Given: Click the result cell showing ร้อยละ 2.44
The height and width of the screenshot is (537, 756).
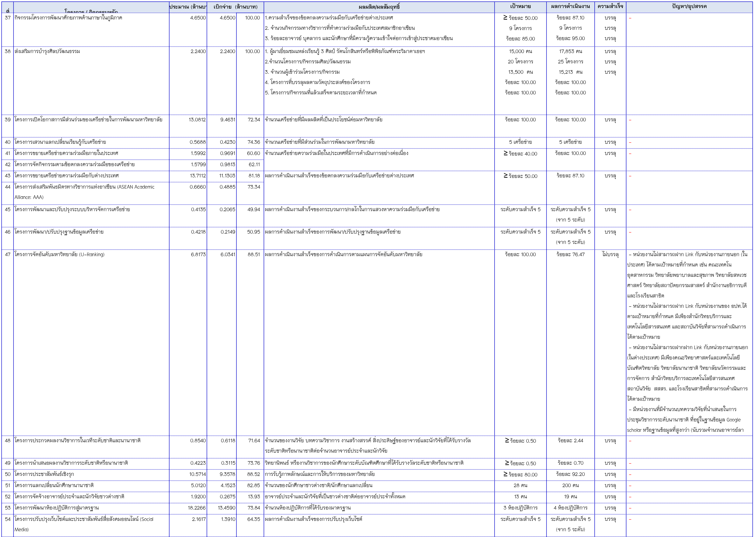Looking at the screenshot, I should click(570, 441).
